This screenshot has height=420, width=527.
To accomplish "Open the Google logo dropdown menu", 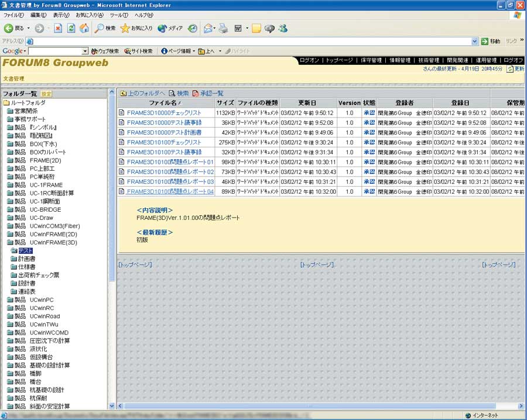I will coord(14,51).
